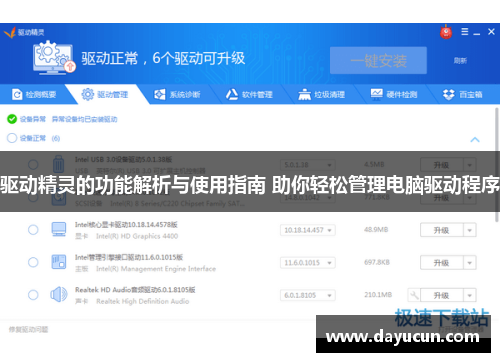Click the driver name Intel管理引擎接口驱动11.6.0.1015版
The height and width of the screenshot is (362, 500).
tap(129, 257)
